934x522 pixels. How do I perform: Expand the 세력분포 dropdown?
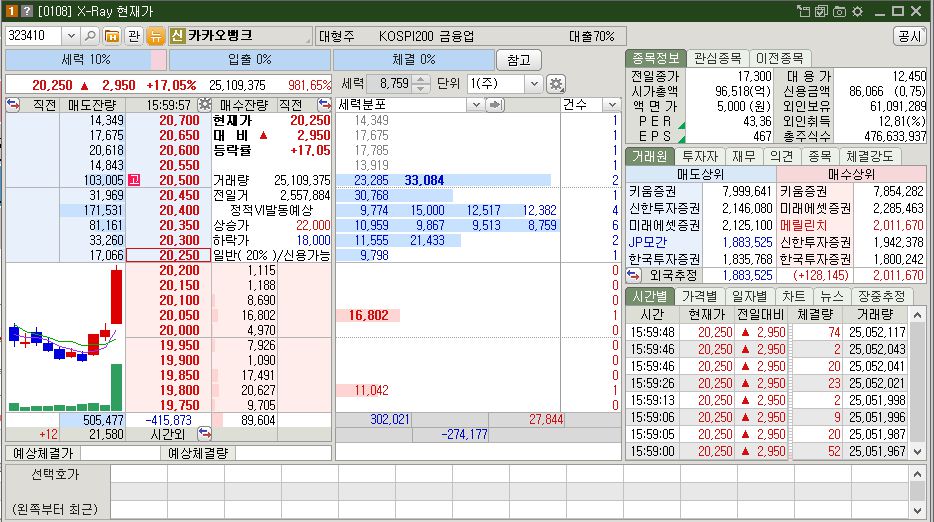[475, 105]
